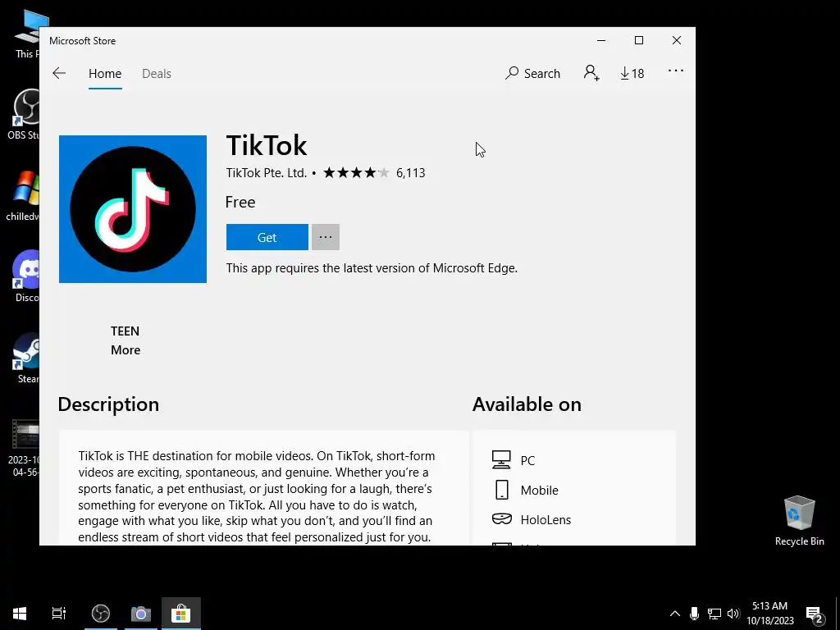This screenshot has width=840, height=630.
Task: Click the TikTok description paragraph
Action: pyautogui.click(x=257, y=496)
